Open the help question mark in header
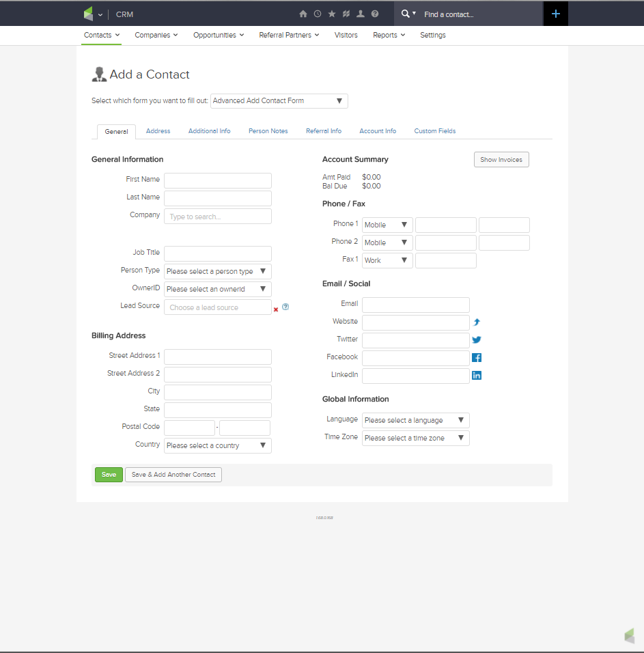The width and height of the screenshot is (644, 653). [375, 14]
